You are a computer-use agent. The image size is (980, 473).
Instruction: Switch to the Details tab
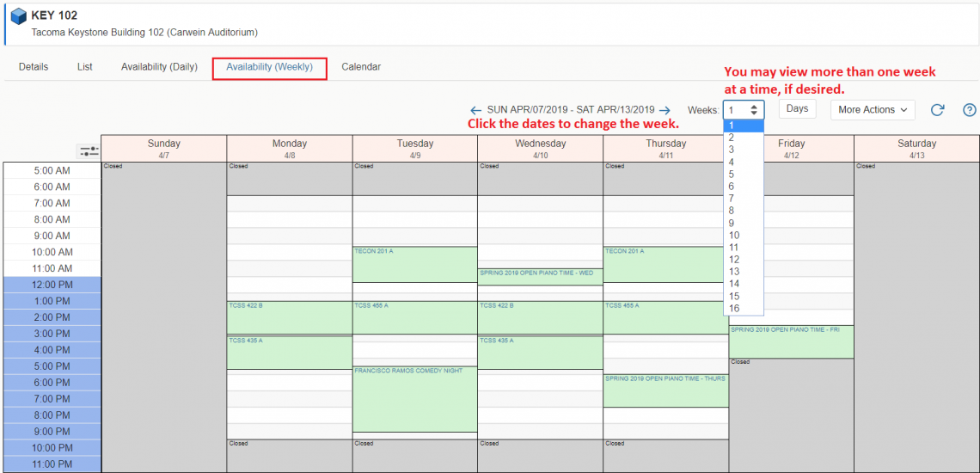34,67
